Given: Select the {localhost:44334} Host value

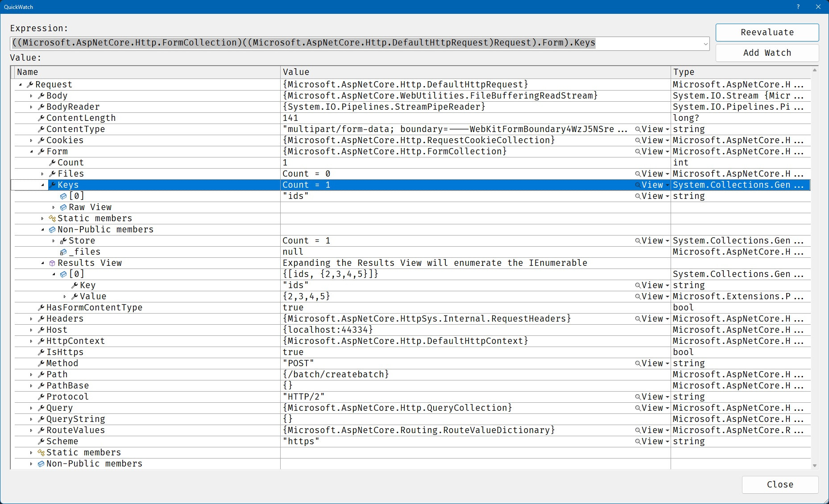Looking at the screenshot, I should 328,330.
